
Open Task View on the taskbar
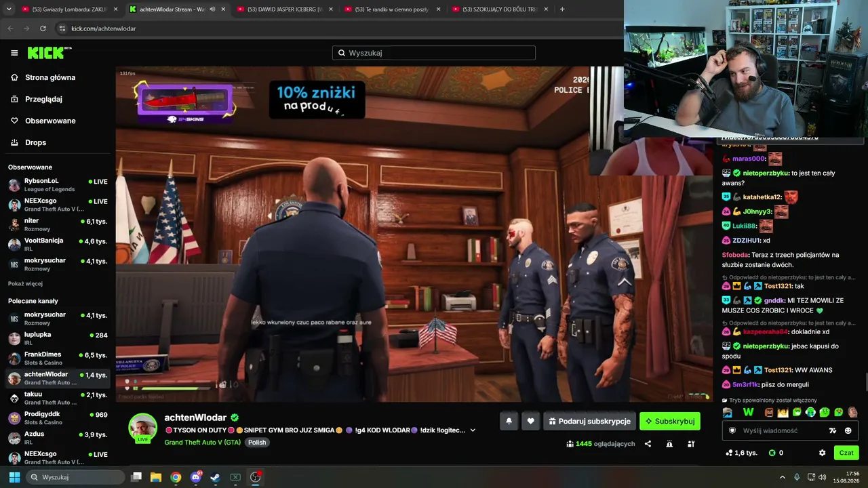(x=136, y=477)
